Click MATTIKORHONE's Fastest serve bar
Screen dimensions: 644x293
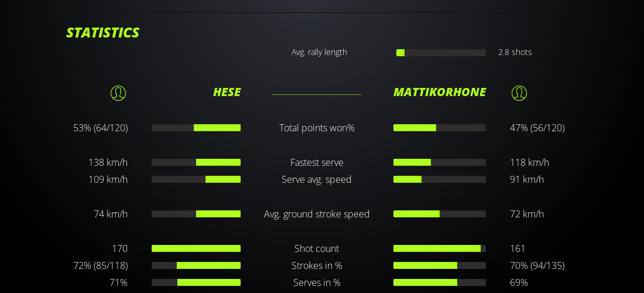coord(440,162)
